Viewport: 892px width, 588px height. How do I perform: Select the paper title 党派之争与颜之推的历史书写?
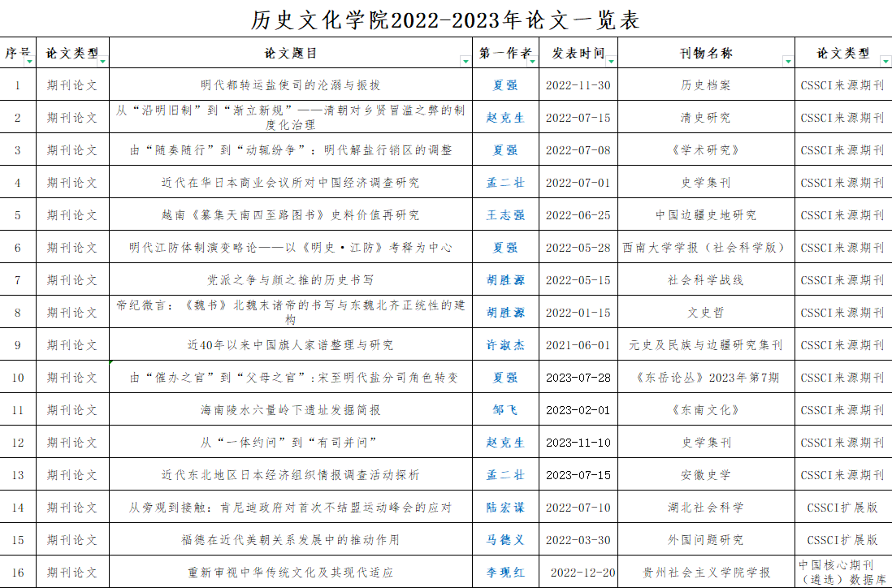point(290,280)
